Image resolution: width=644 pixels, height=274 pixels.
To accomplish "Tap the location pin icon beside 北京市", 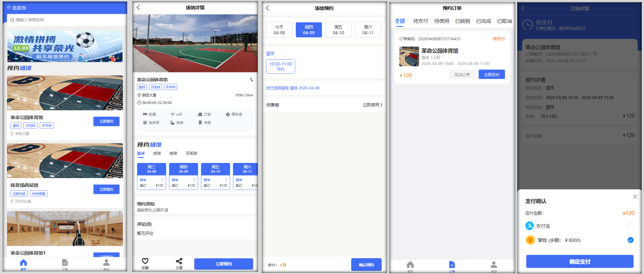I will pyautogui.click(x=9, y=7).
